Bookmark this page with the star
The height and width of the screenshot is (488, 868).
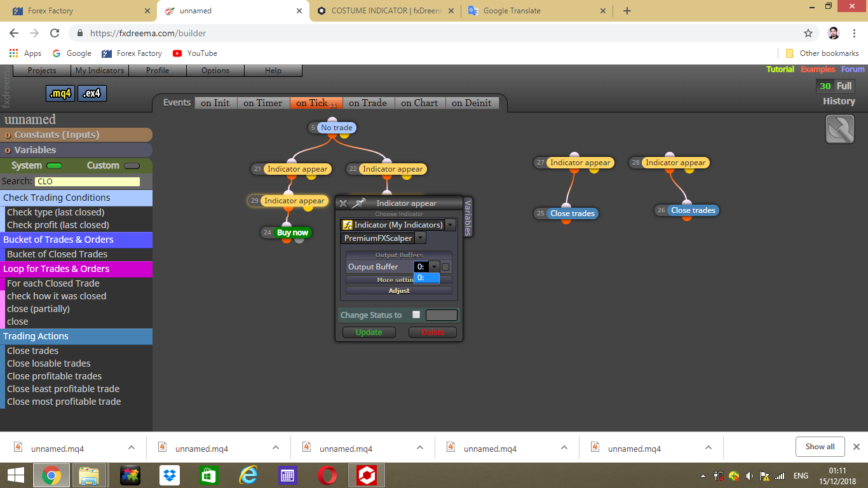pyautogui.click(x=808, y=33)
